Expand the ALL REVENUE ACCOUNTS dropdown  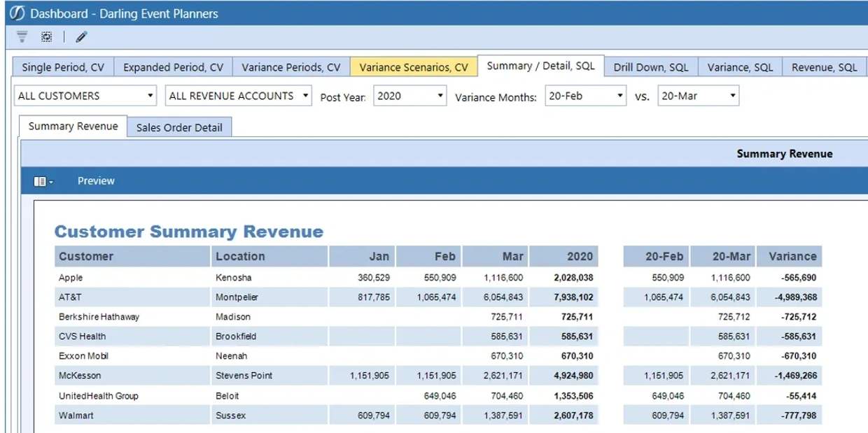(239, 97)
